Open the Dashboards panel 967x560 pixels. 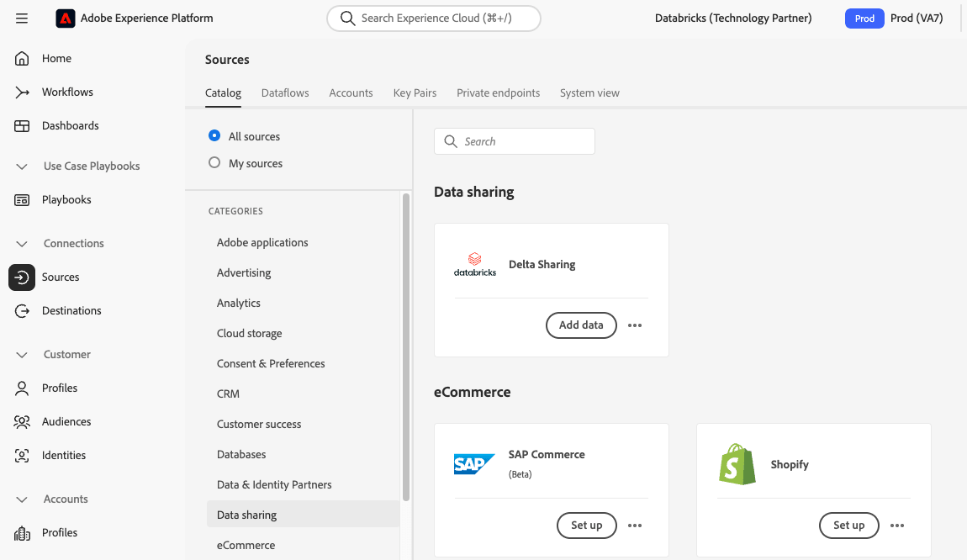[22, 125]
